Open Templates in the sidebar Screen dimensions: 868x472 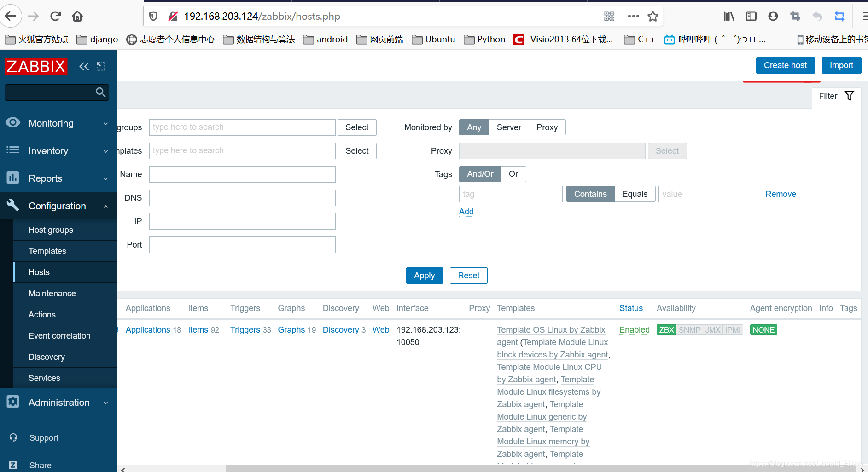(x=65, y=251)
